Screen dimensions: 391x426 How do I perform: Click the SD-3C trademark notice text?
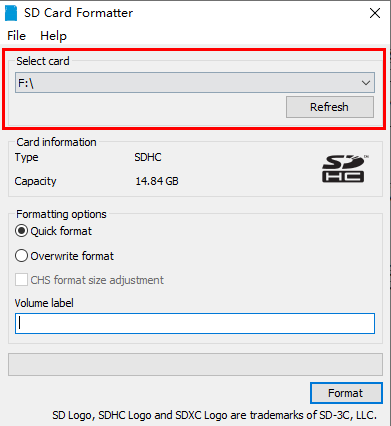(214, 415)
